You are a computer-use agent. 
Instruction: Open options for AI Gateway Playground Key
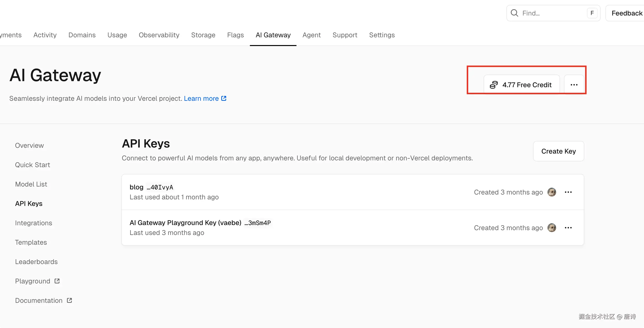click(568, 228)
